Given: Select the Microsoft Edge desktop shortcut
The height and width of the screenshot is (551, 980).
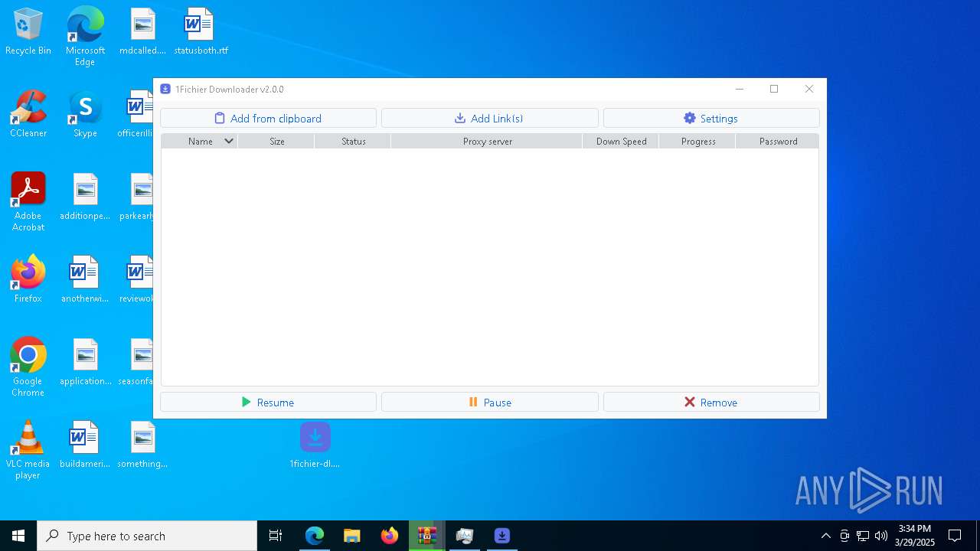Looking at the screenshot, I should (x=85, y=37).
